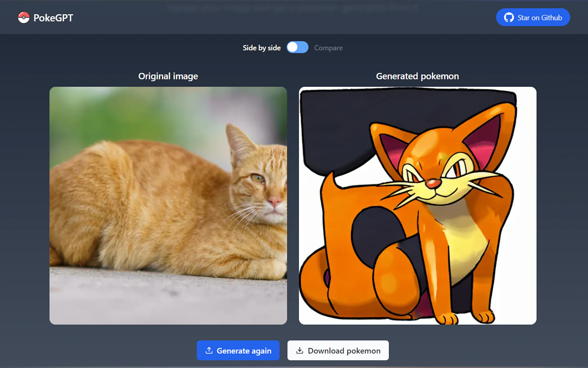Image resolution: width=588 pixels, height=368 pixels.
Task: Select the Side by side label
Action: pos(262,48)
